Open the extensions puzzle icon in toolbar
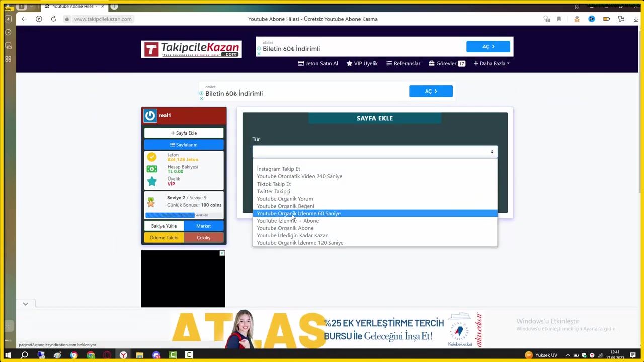 621,19
